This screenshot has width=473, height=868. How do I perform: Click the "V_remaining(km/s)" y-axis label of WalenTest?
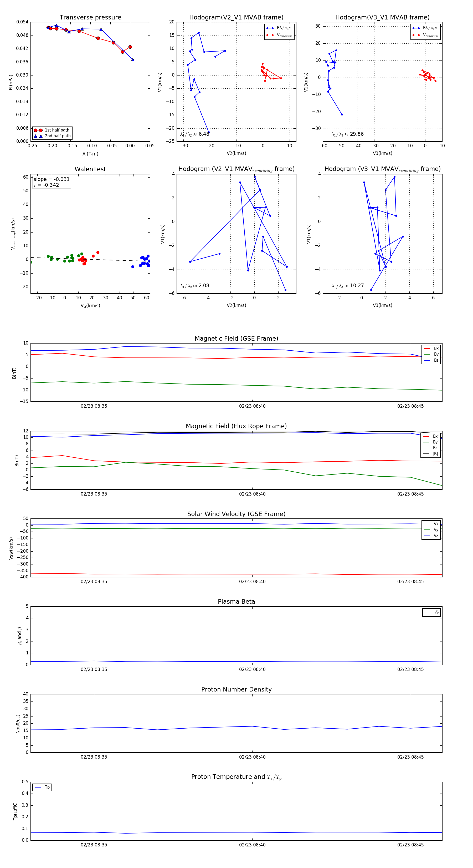(x=13, y=234)
